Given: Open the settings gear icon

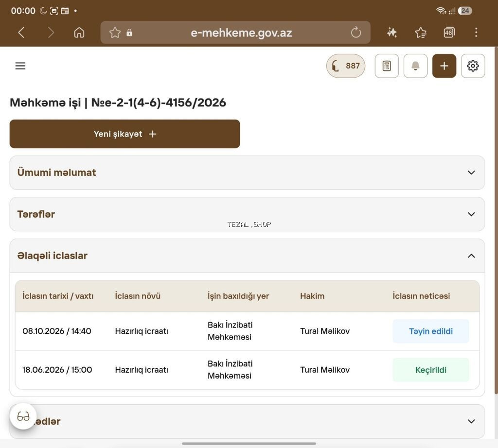Looking at the screenshot, I should [473, 66].
